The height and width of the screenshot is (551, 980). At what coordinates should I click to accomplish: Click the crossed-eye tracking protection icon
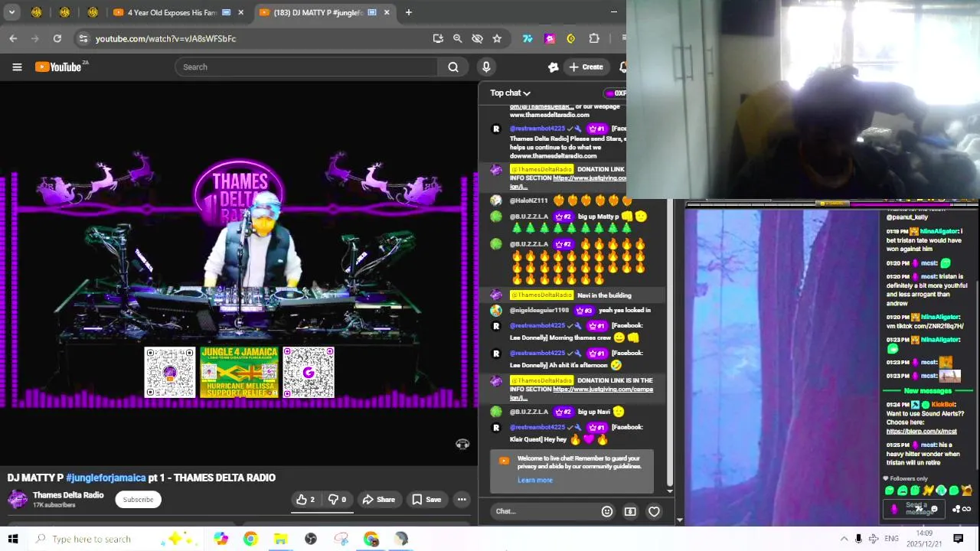478,38
